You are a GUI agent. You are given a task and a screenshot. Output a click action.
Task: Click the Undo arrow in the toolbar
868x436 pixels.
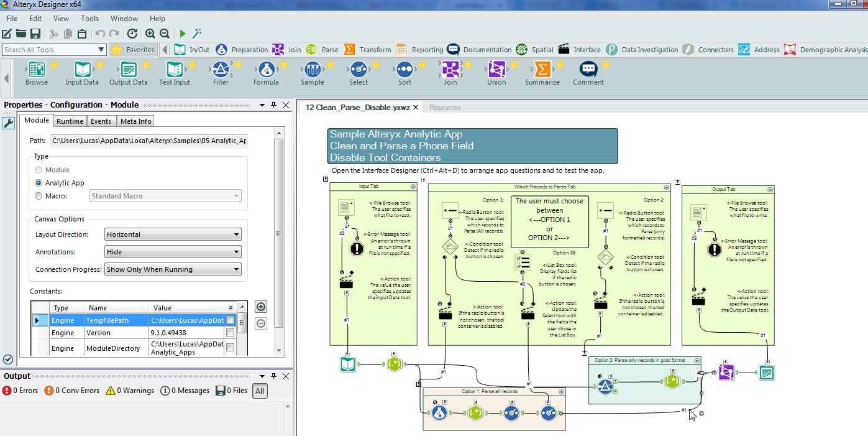100,34
